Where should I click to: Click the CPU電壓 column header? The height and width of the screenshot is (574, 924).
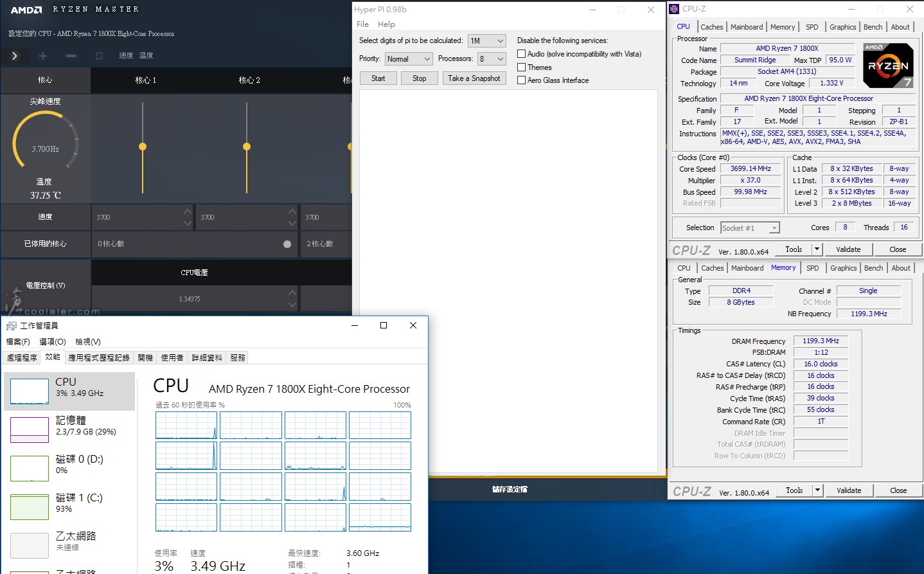(x=194, y=273)
